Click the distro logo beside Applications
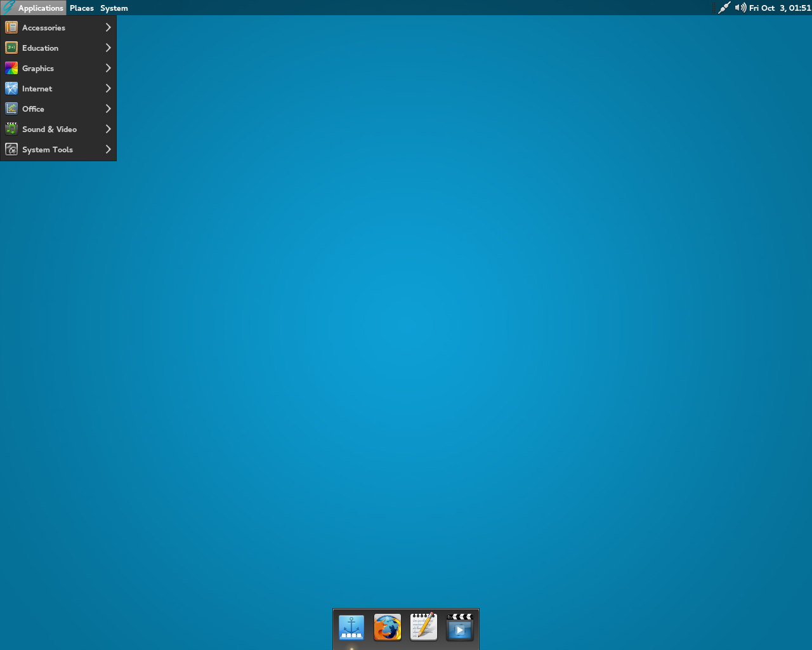 [x=9, y=8]
